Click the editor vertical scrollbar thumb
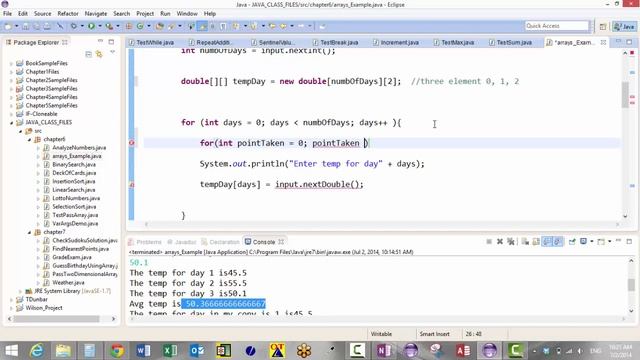This screenshot has width=640, height=360. coord(625,94)
